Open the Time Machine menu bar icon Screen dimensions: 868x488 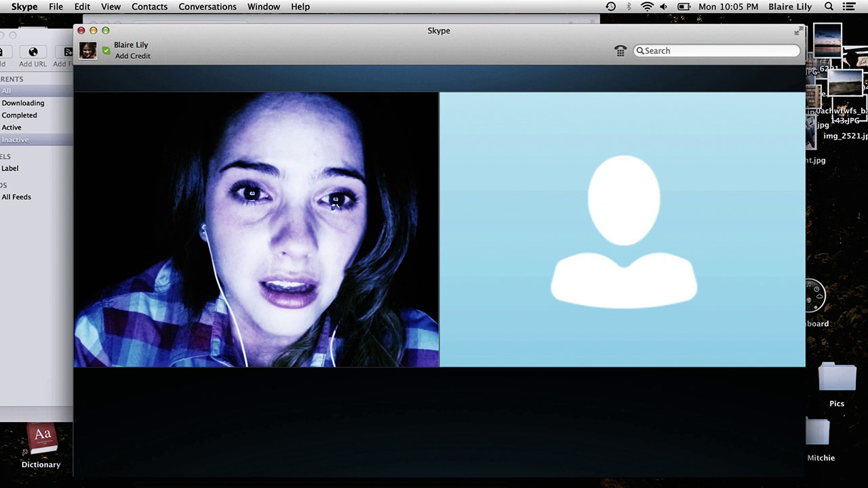[x=611, y=7]
